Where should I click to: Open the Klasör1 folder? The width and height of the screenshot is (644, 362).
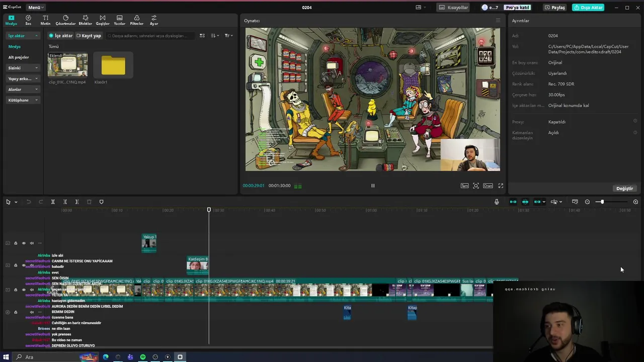coord(113,65)
